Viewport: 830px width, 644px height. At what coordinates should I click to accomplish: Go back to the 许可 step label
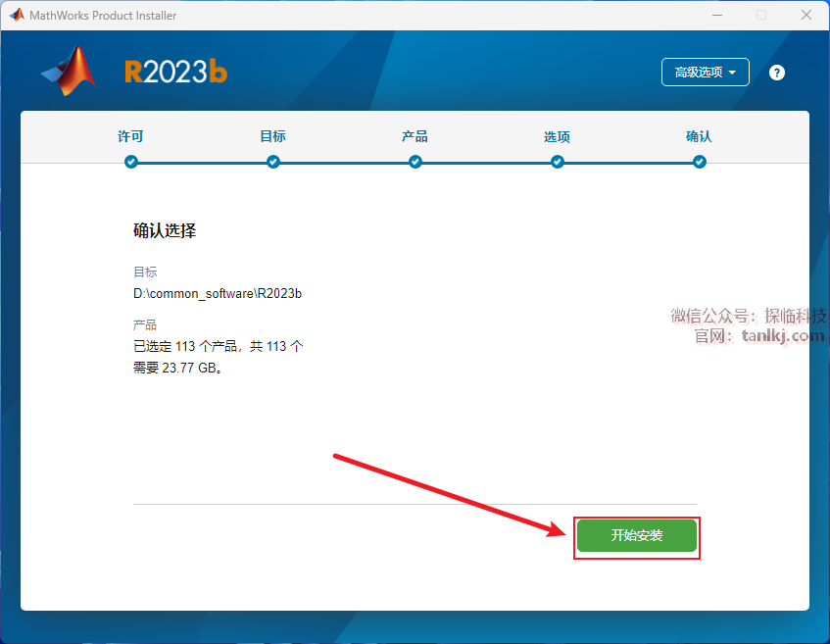131,136
